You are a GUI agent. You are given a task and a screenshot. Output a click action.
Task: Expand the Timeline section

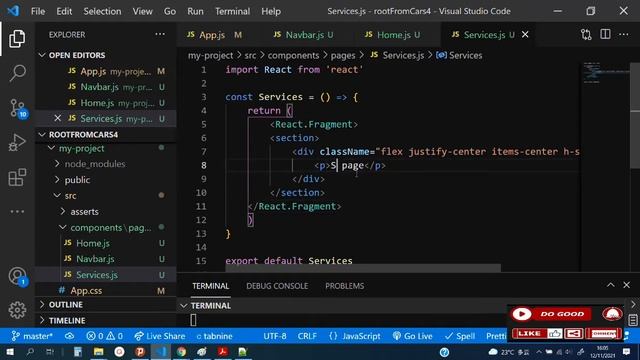(42, 320)
